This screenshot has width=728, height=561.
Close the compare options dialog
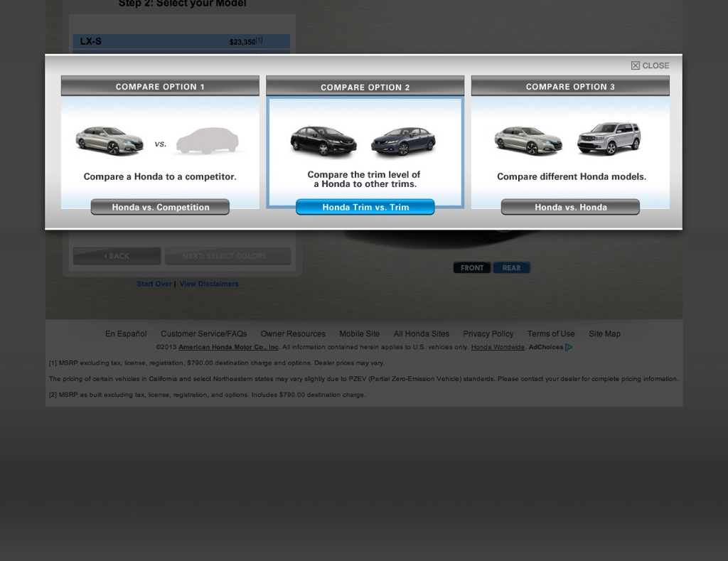tap(650, 65)
